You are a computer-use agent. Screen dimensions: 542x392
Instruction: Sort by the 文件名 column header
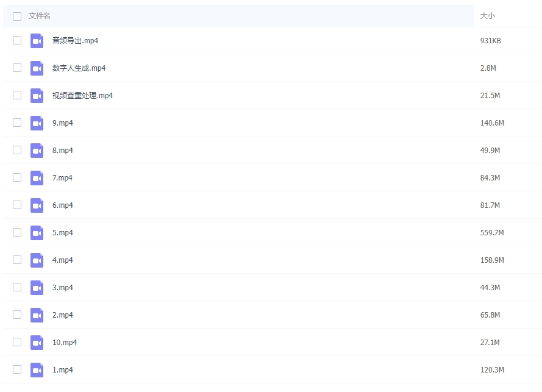click(40, 16)
